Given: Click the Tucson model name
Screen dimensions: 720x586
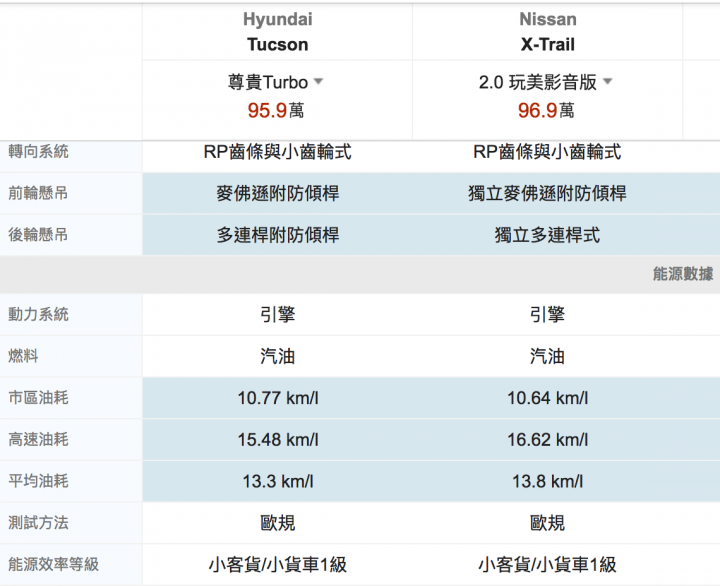Looking at the screenshot, I should [277, 45].
